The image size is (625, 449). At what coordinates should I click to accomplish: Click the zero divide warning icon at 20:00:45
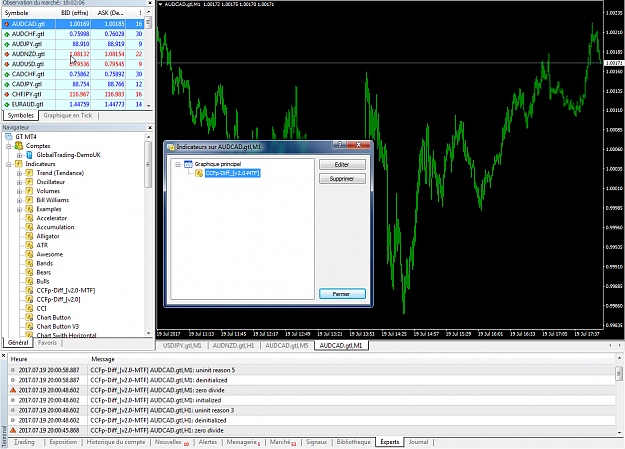tap(13, 431)
